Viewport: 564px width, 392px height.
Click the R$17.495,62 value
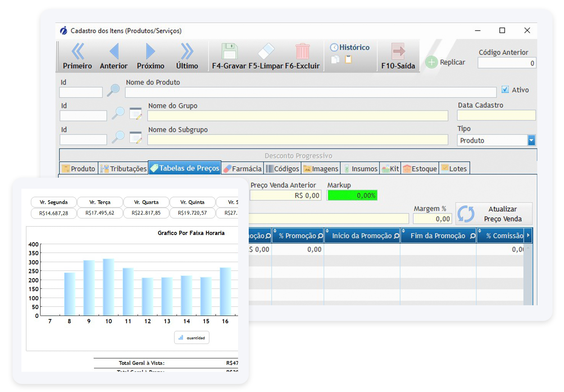click(x=100, y=213)
